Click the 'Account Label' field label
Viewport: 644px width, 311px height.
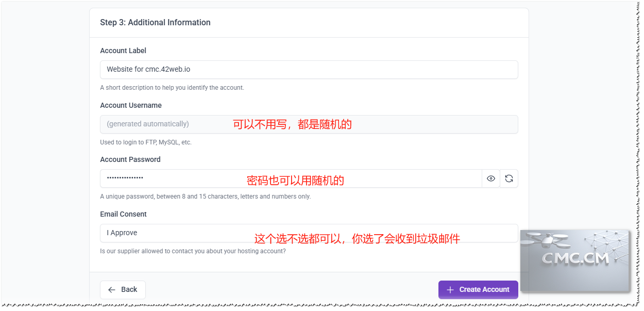pyautogui.click(x=123, y=51)
